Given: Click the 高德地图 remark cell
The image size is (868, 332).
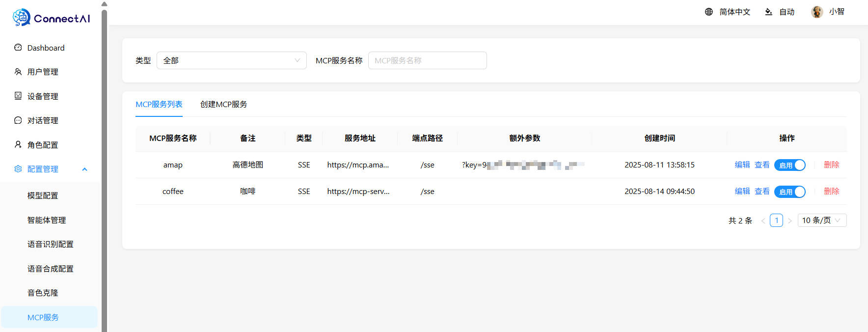Looking at the screenshot, I should coord(248,165).
